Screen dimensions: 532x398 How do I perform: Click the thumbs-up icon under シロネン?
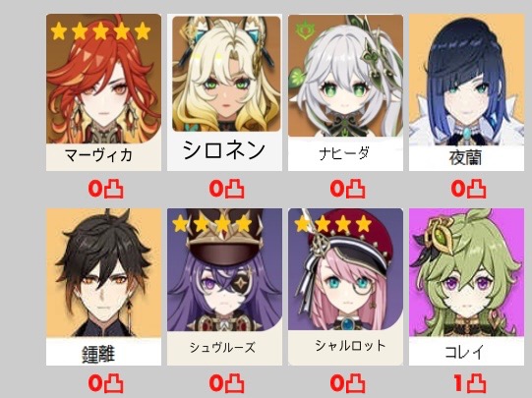tap(234, 189)
